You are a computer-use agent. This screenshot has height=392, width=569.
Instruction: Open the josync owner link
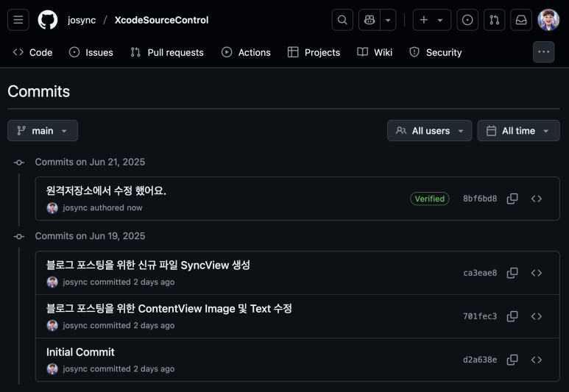pos(82,20)
